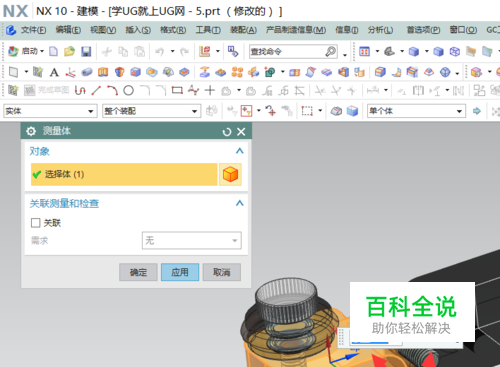
Task: Open the 编辑(E) menu
Action: click(68, 30)
